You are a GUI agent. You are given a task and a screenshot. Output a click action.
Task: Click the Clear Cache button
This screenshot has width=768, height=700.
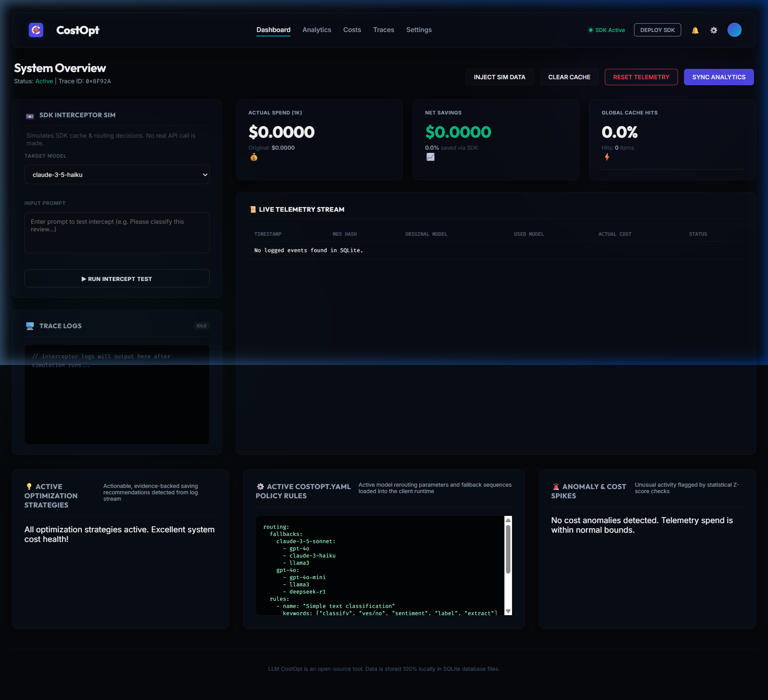[x=569, y=77]
